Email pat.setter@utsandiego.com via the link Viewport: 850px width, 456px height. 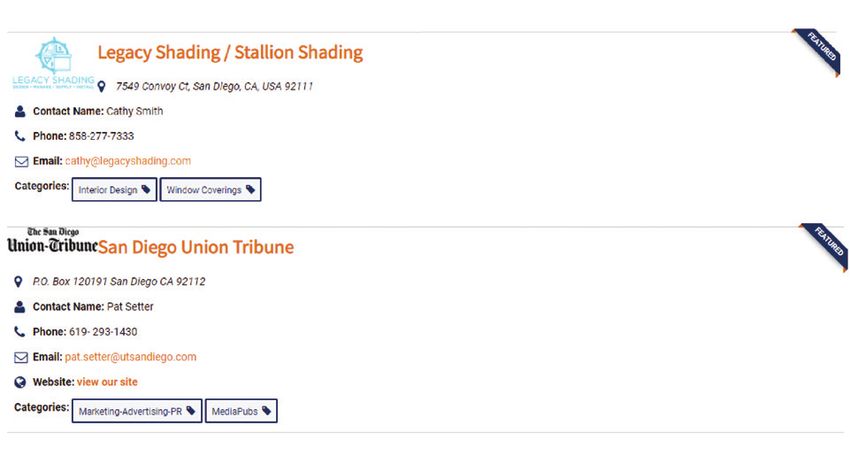[x=131, y=357]
